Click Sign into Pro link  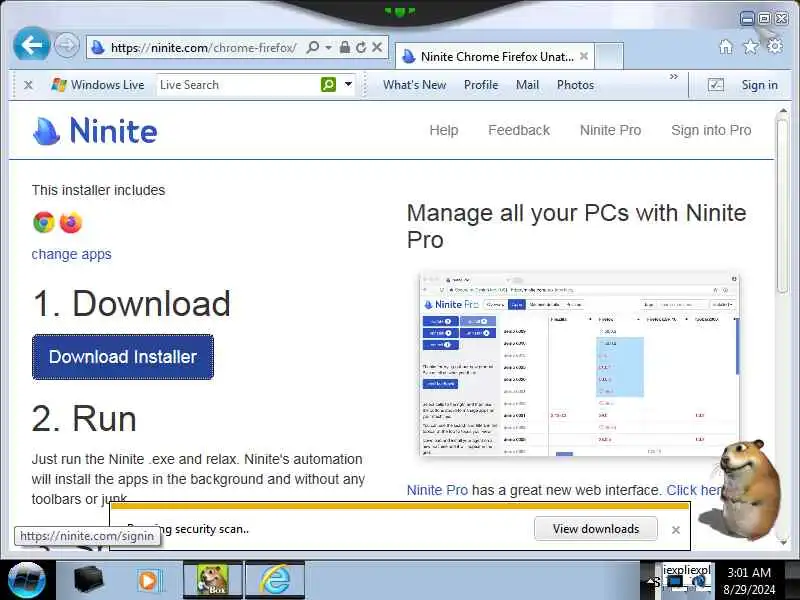click(711, 131)
